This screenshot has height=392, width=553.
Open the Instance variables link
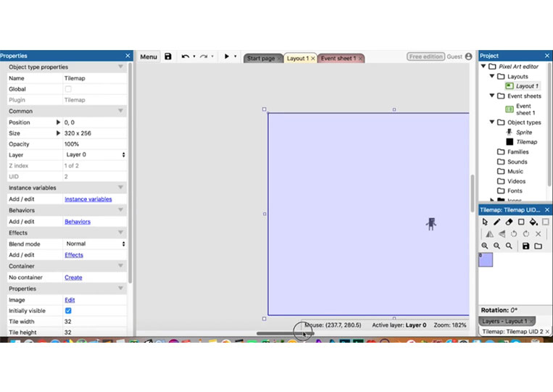tap(88, 199)
